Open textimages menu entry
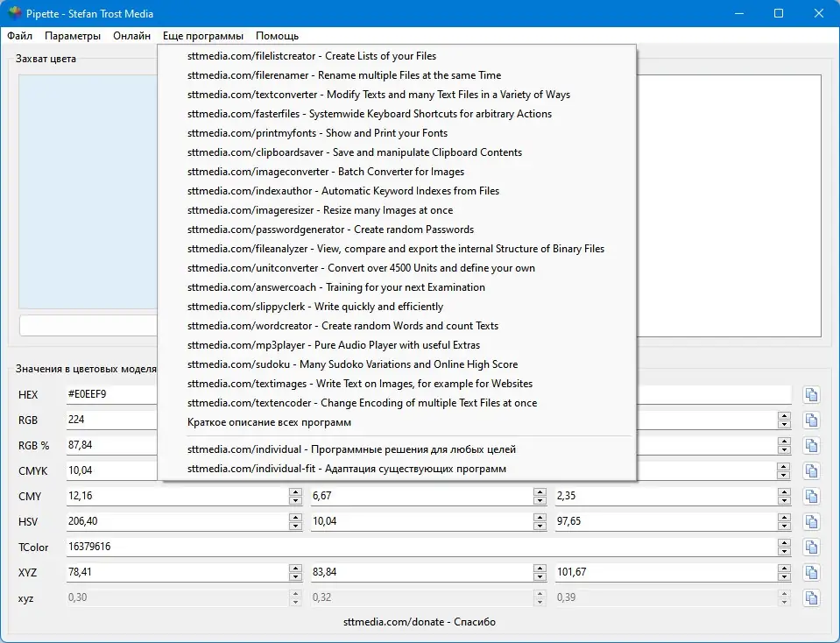 click(x=397, y=385)
